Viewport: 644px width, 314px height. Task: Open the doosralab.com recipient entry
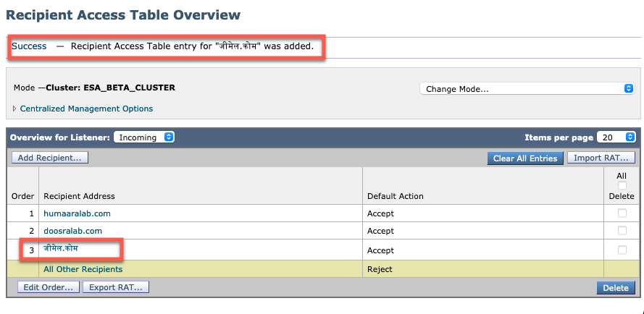click(x=72, y=231)
